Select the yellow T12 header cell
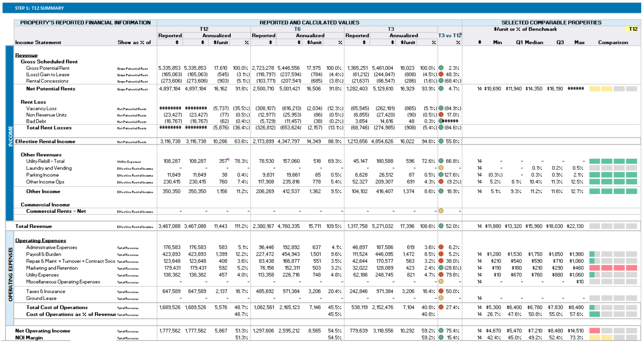This screenshot has width=644, height=344. 633,29
